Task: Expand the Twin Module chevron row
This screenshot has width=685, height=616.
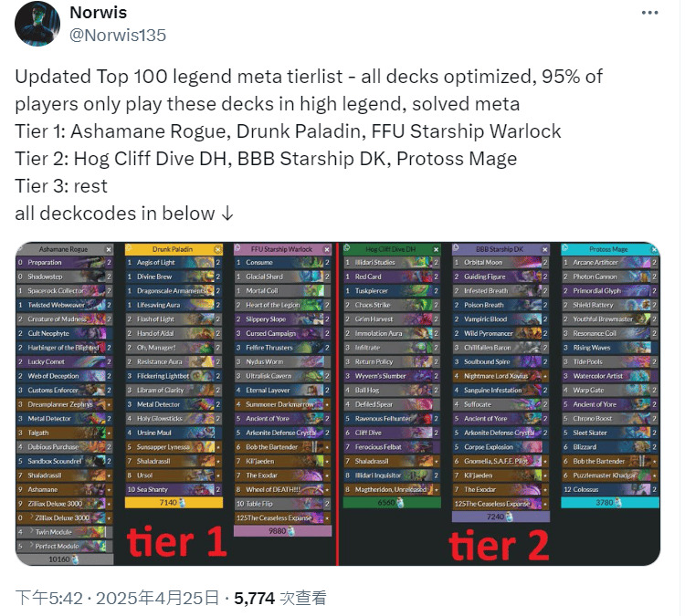Action: point(31,532)
